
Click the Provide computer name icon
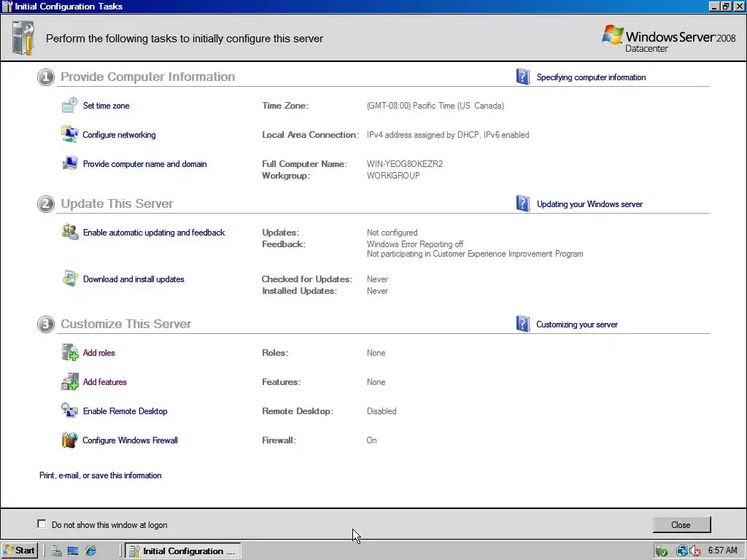[69, 163]
